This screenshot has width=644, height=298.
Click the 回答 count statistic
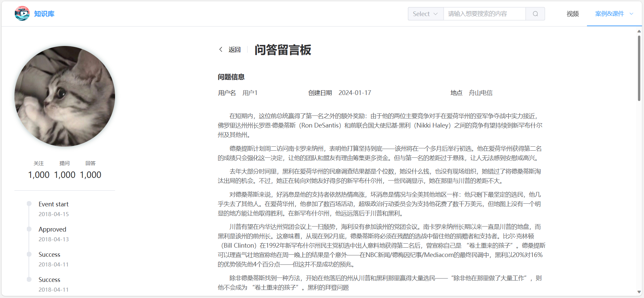pos(91,175)
